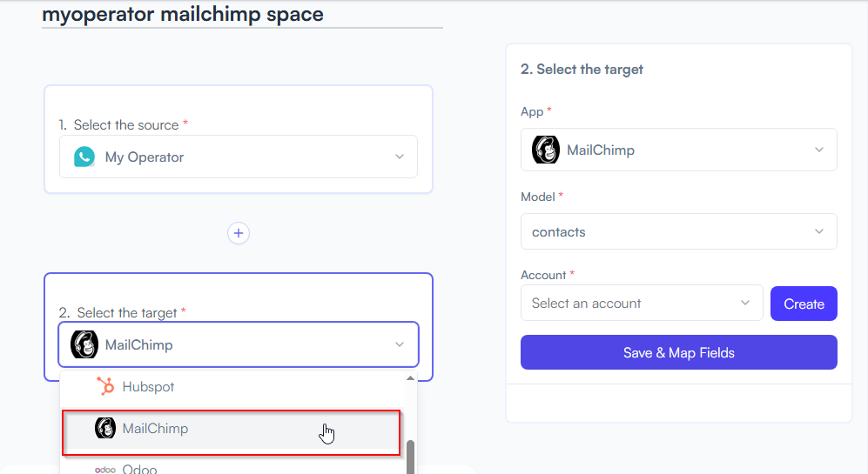Click scroll-up arrow in dropdown list
Viewport: 868px width, 474px height.
410,378
